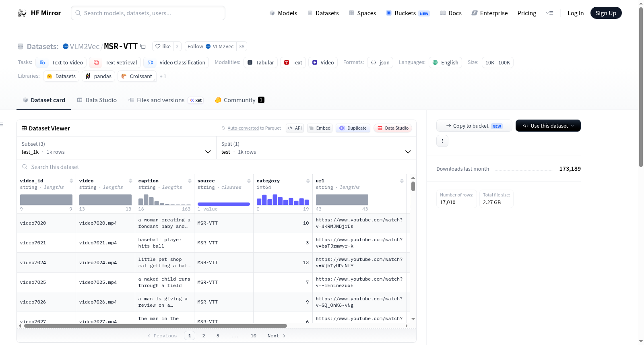644x345 pixels.
Task: Select the Text Retrieval task tag
Action: [115, 62]
